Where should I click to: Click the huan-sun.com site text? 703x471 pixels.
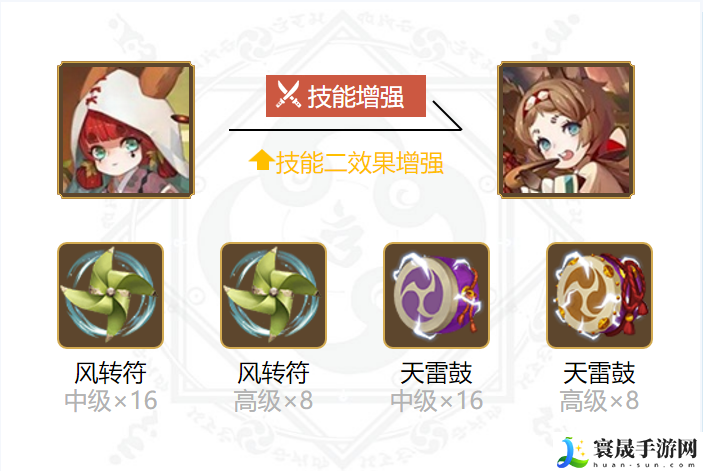(x=645, y=465)
